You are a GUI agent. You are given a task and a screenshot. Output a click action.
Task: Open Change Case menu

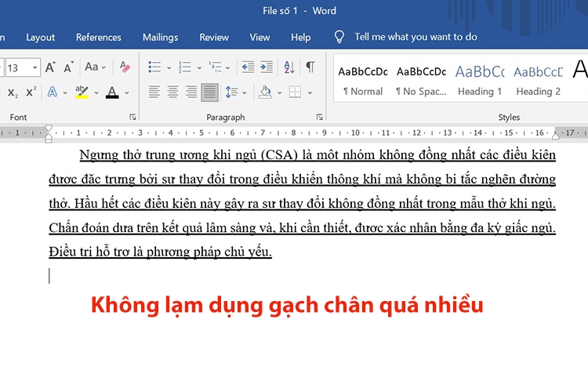(x=95, y=67)
